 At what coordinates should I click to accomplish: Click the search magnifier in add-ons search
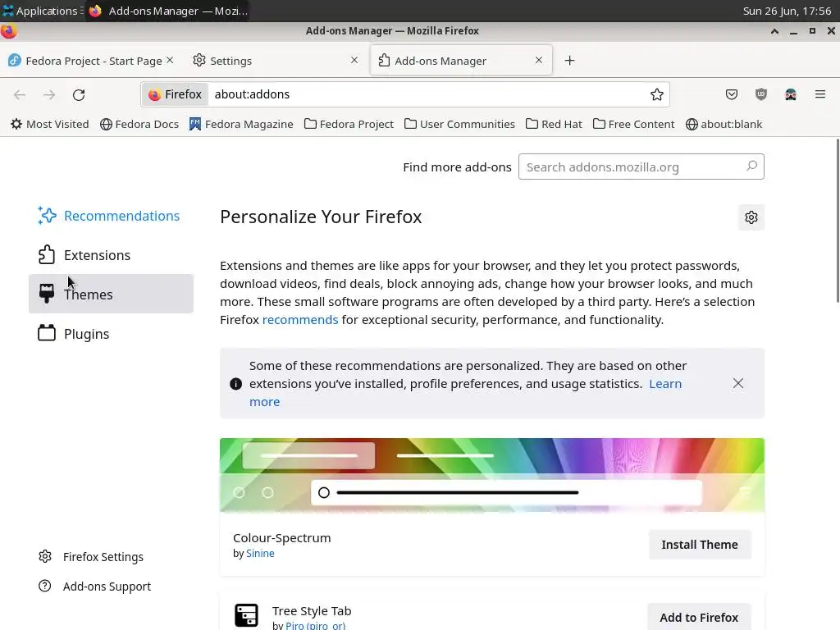751,166
